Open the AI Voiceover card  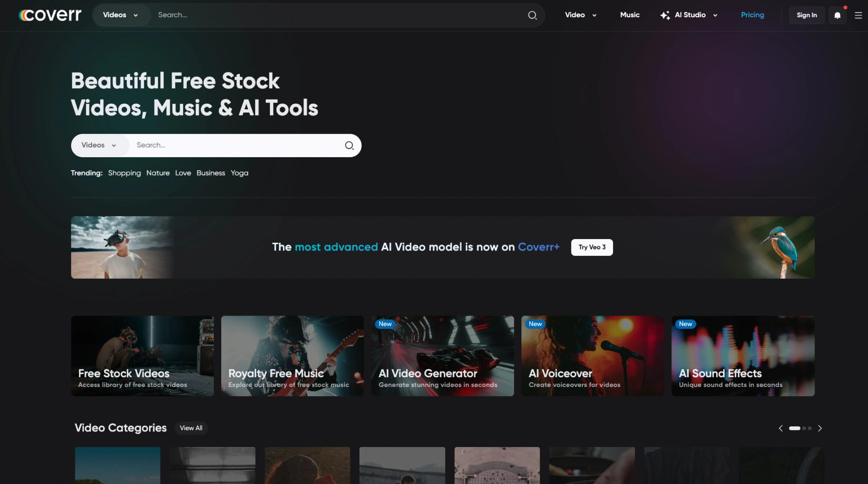593,356
